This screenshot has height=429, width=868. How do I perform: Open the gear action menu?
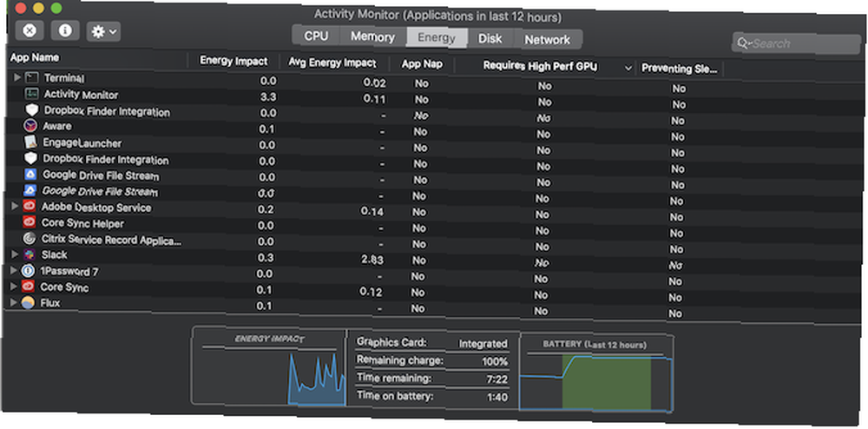tap(103, 32)
